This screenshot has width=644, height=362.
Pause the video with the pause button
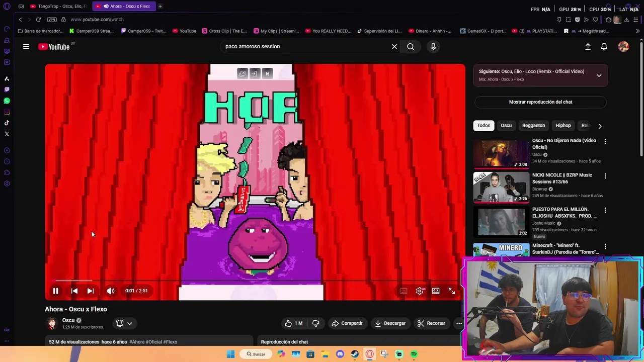coord(56,291)
